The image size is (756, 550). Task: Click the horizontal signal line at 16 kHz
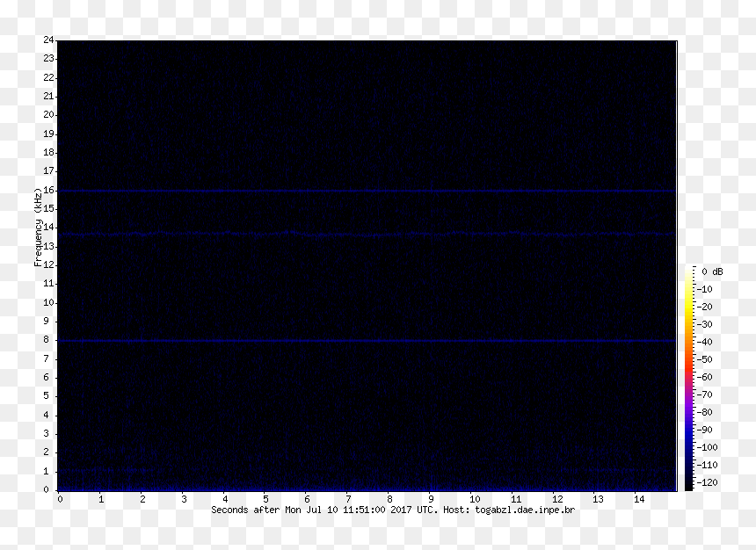[367, 191]
